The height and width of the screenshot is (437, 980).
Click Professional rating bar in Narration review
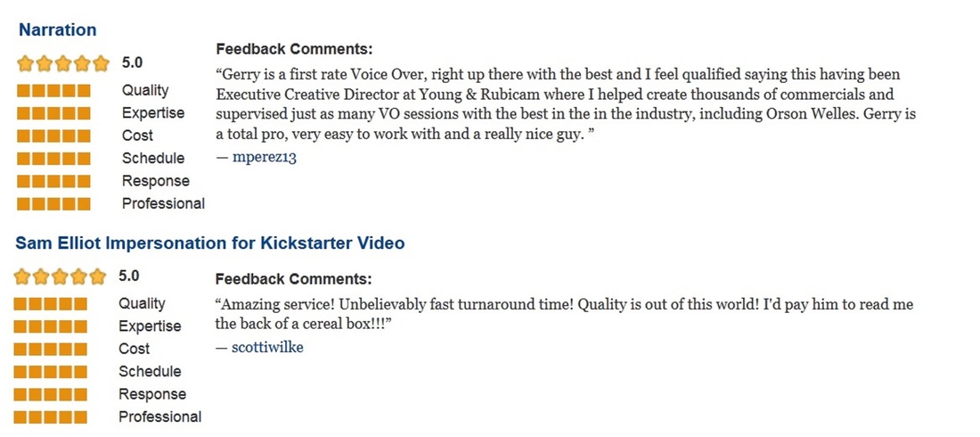pos(53,203)
